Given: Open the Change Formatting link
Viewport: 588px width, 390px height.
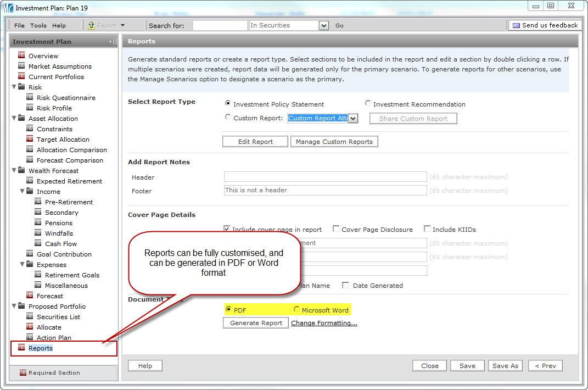Looking at the screenshot, I should (324, 323).
